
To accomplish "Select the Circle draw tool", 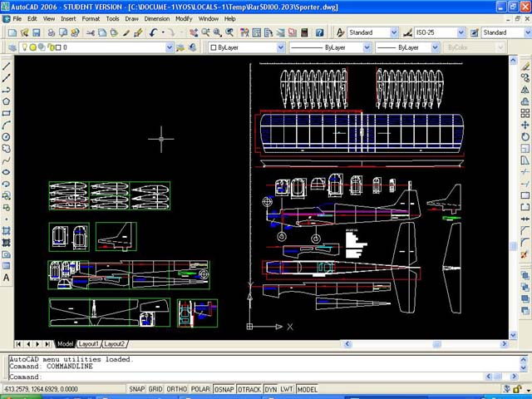I will tap(6, 136).
